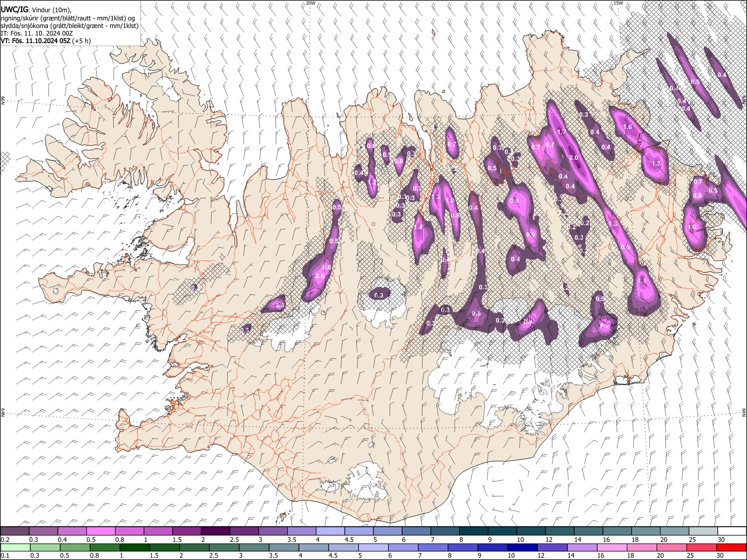Image resolution: width=747 pixels, height=560 pixels.
Task: Click the 'IT: Fös. 11. 10. 2024 00Z' line
Action: (37, 33)
